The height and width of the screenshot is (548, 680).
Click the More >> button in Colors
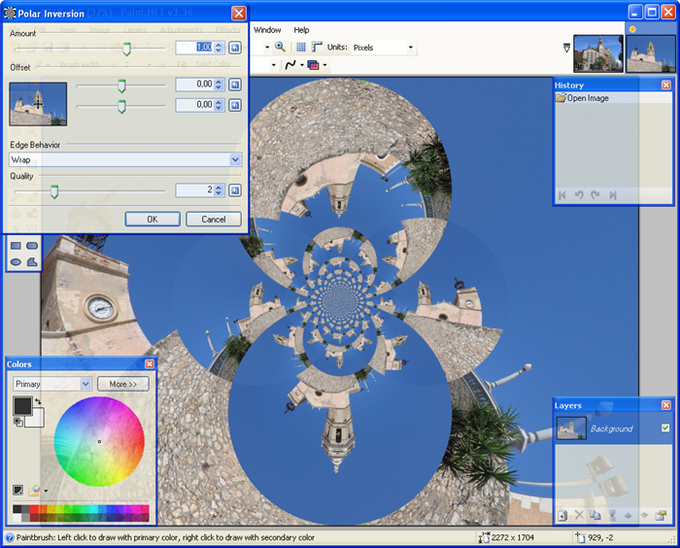(123, 384)
